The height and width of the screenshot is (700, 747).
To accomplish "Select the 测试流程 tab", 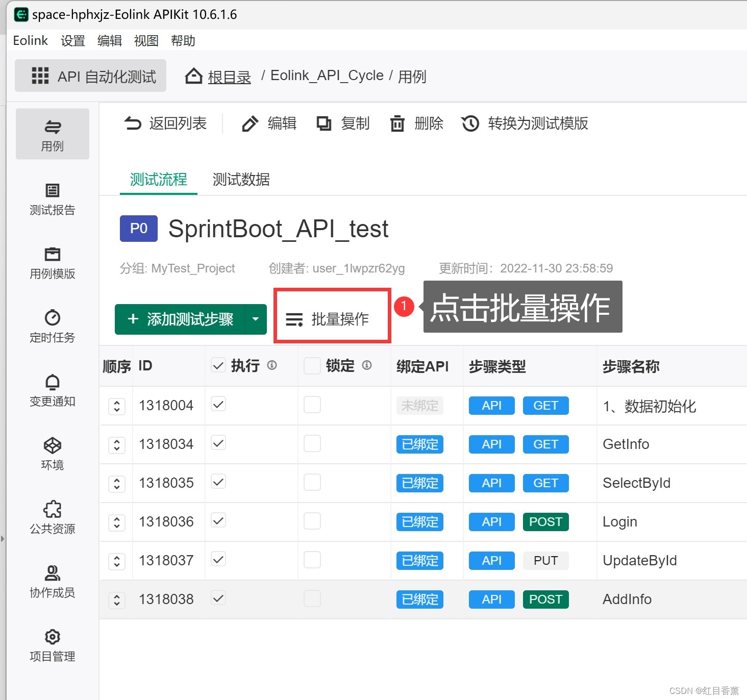I will pyautogui.click(x=159, y=179).
